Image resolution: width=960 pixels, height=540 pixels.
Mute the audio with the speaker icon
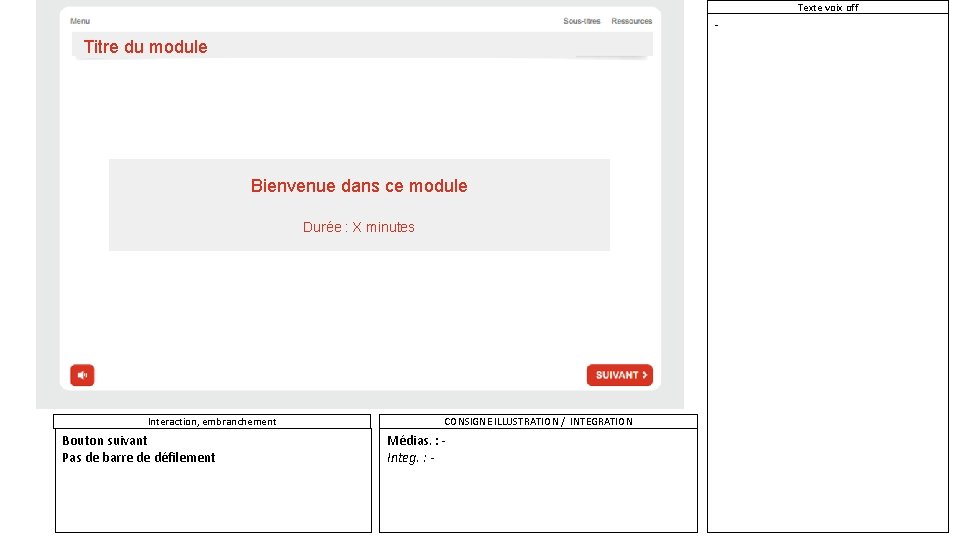pyautogui.click(x=82, y=375)
